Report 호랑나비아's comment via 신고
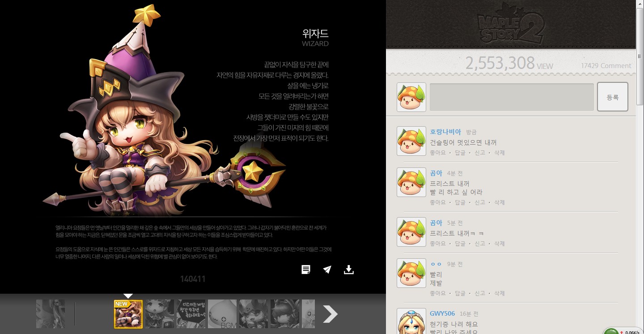The image size is (644, 334). (480, 153)
